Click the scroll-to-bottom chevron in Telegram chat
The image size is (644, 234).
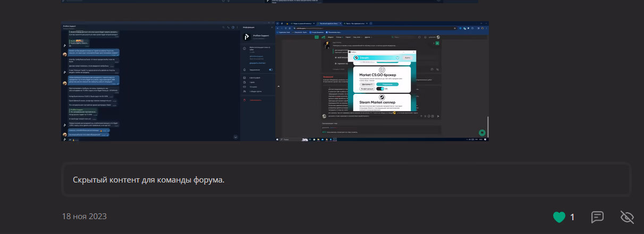pyautogui.click(x=235, y=137)
